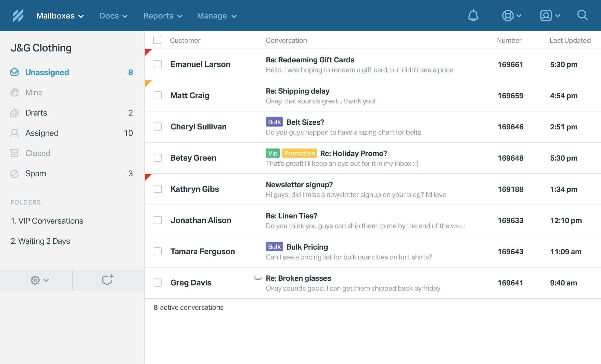
Task: Open mailbox settings gear icon
Action: coord(35,280)
